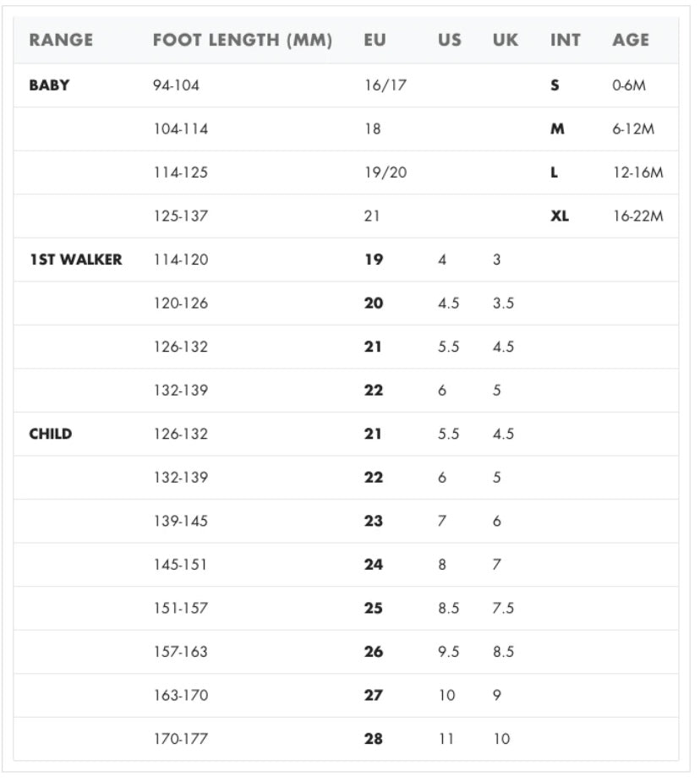Select the EU size 19/20 cell
Screen dimensions: 700x782
(386, 172)
